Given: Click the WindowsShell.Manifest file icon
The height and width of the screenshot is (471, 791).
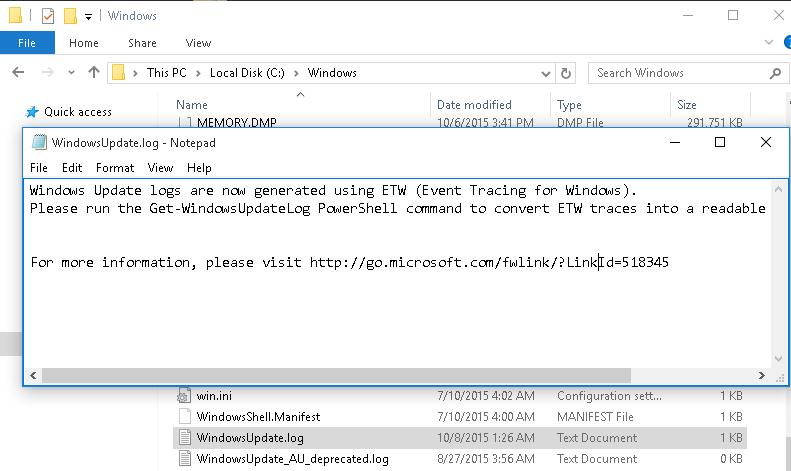Looking at the screenshot, I should pyautogui.click(x=185, y=417).
